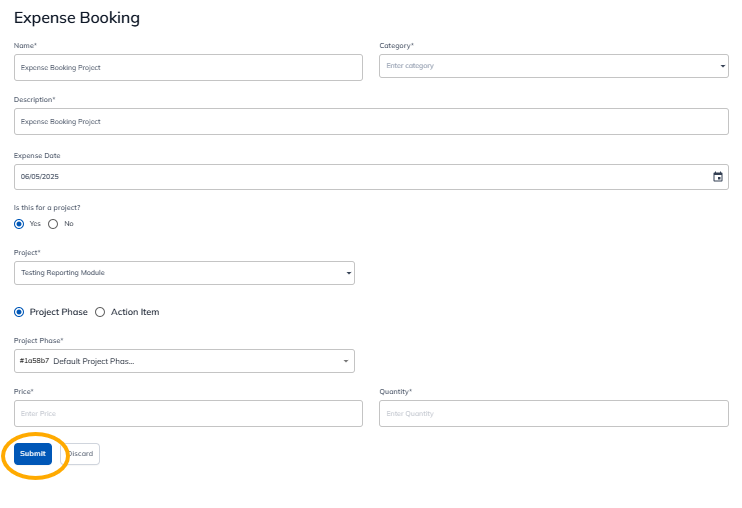742x508 pixels.
Task: Click the Enter Quantity input
Action: coord(553,413)
